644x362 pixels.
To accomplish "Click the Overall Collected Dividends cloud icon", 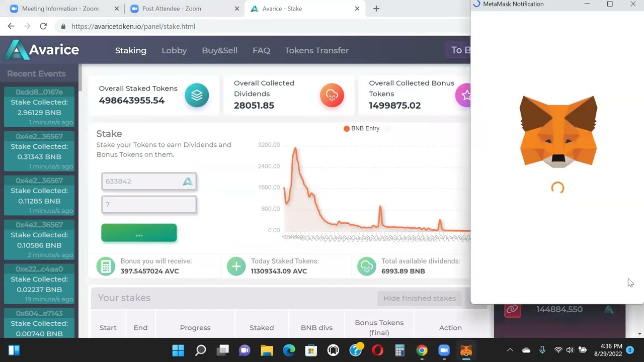I will click(332, 95).
